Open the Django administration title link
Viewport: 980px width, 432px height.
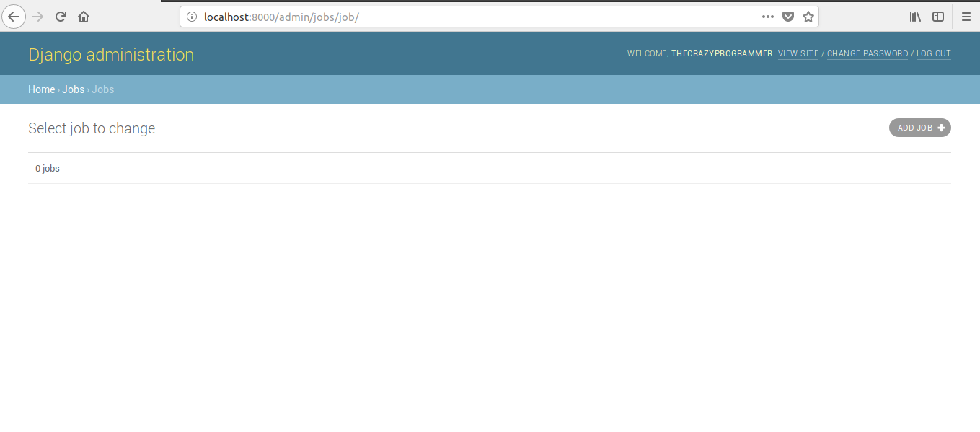pyautogui.click(x=111, y=55)
